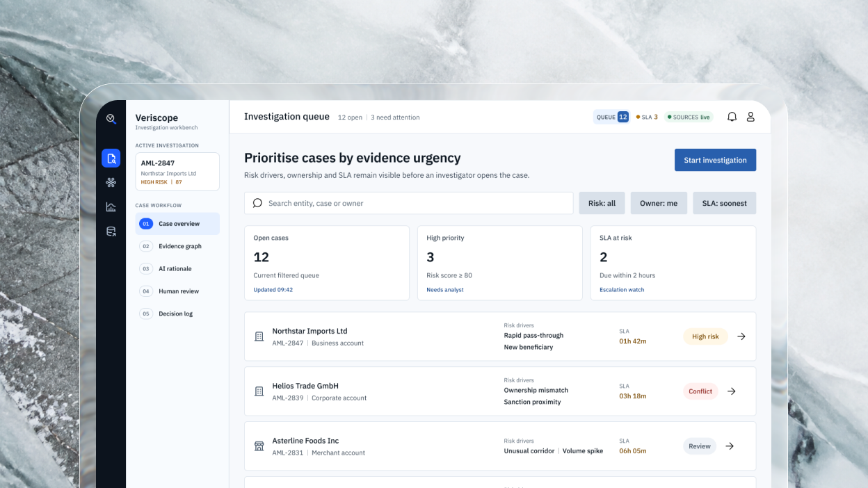
Task: Click the Updated 09:42 link
Action: click(273, 290)
